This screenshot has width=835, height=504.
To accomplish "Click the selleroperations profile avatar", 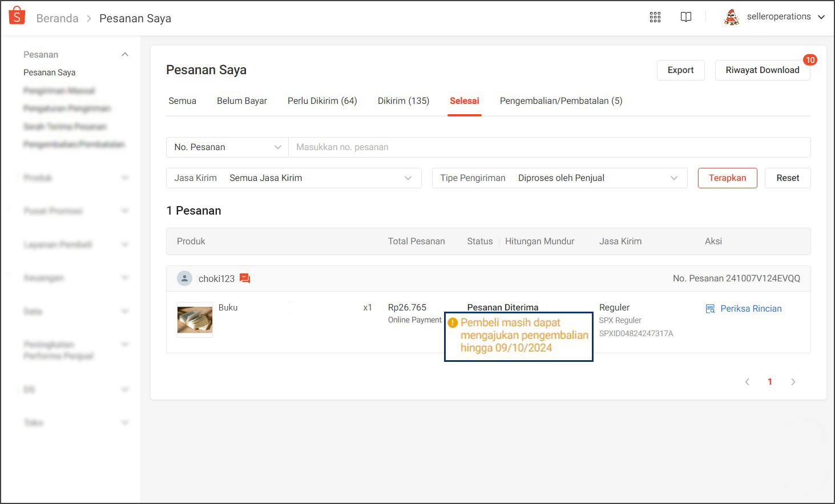I will pyautogui.click(x=731, y=17).
